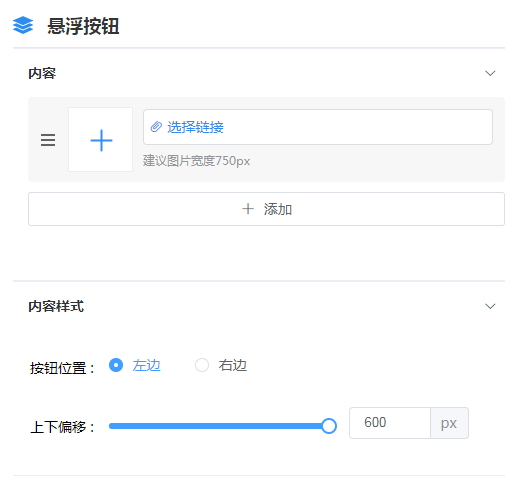524x494 pixels.
Task: Click the 右边 option label
Action: (233, 365)
